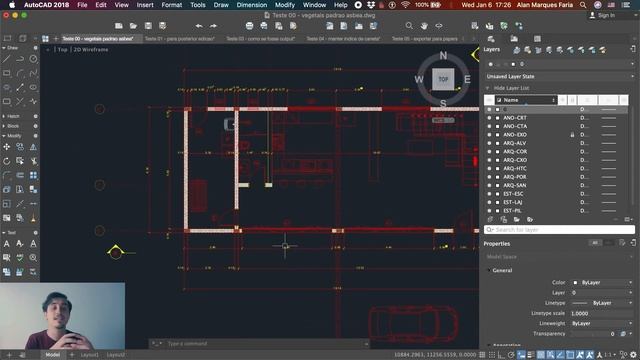
Task: Click the color swatch of ARQ-HTC layer
Action: pyautogui.click(x=498, y=169)
